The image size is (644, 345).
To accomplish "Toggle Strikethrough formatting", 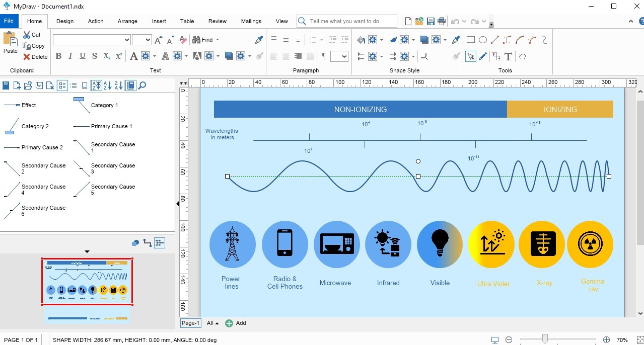I will tap(95, 56).
